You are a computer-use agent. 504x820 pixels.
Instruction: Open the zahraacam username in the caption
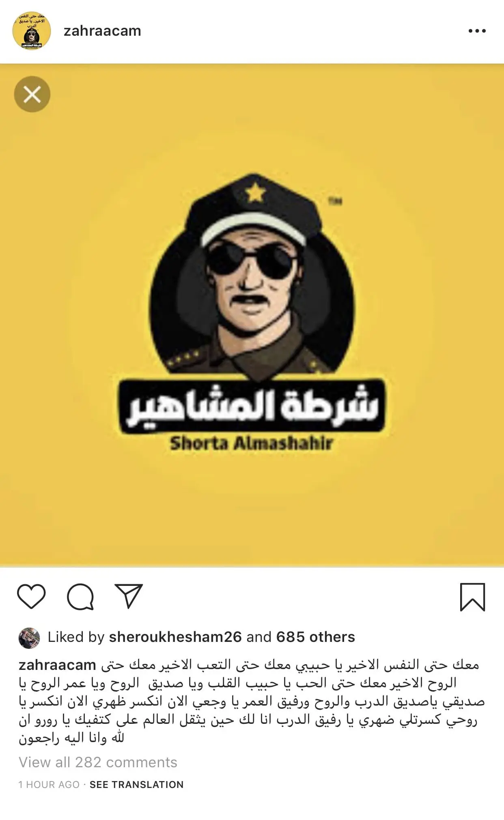tap(57, 665)
